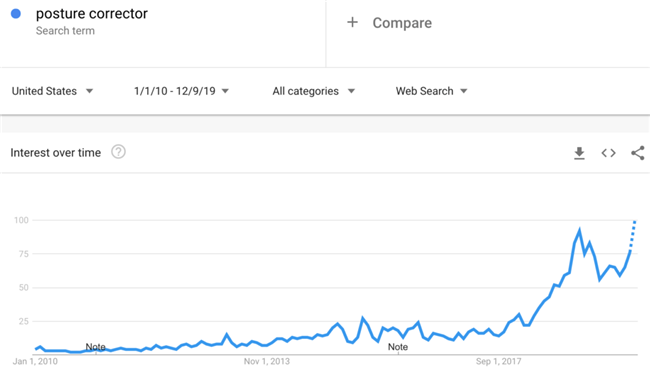Open the 1/1/10 - 12/9/19 date range dropdown
The image size is (650, 371).
pos(181,91)
